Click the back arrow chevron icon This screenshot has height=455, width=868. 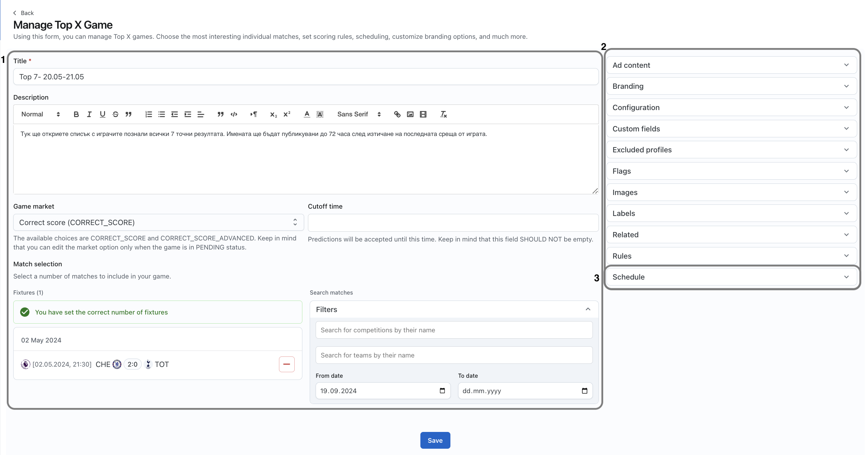[x=15, y=13]
